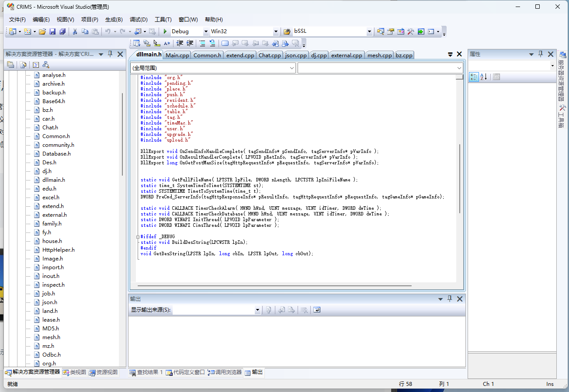Open the 生成(B) build menu
Viewport: 569px width, 392px height.
tap(114, 20)
